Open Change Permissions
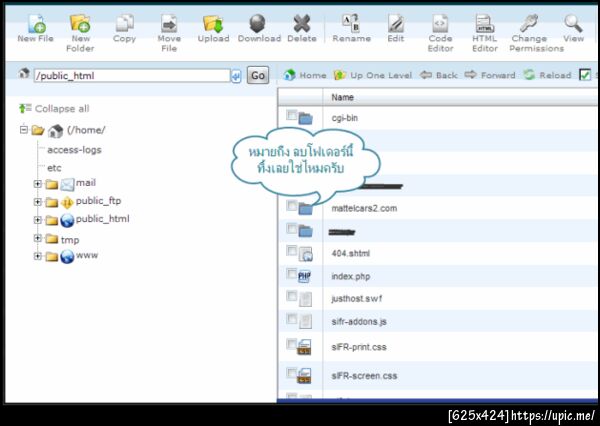 coord(529,23)
